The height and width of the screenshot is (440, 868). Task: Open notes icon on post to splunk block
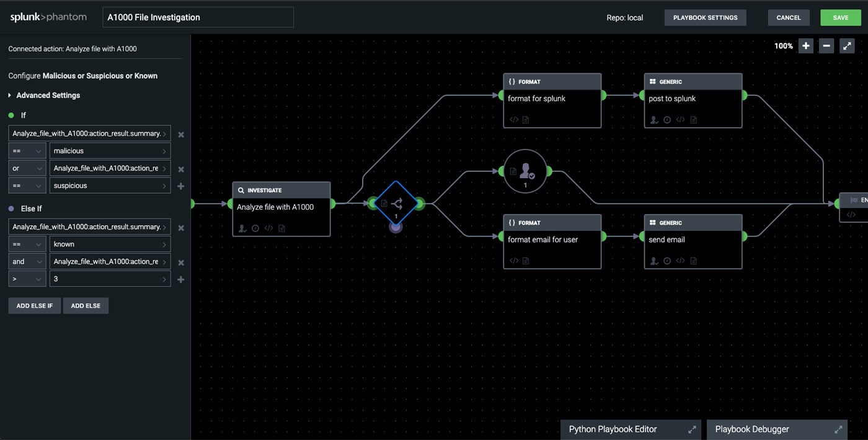click(x=693, y=120)
